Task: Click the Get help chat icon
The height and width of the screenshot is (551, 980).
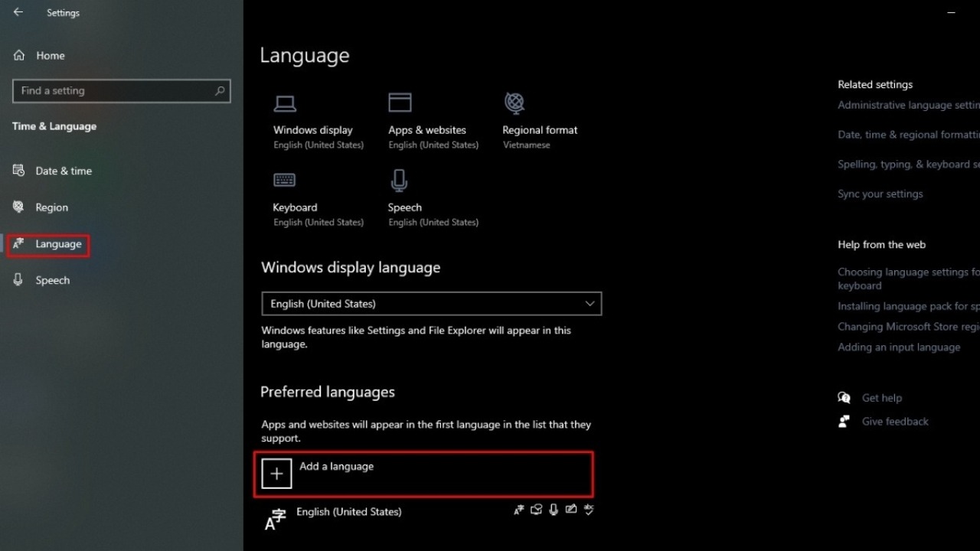Action: pos(844,397)
